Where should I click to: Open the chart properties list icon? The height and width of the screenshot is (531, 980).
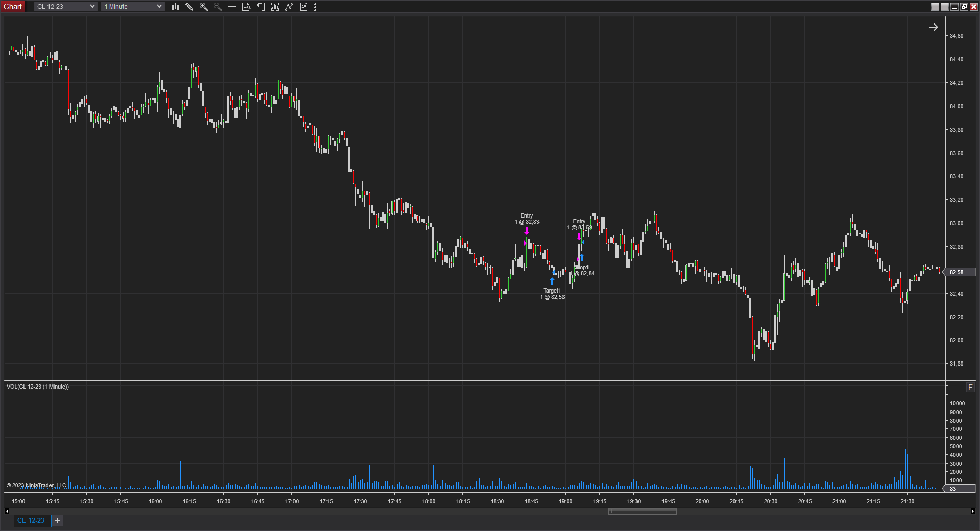(x=318, y=7)
